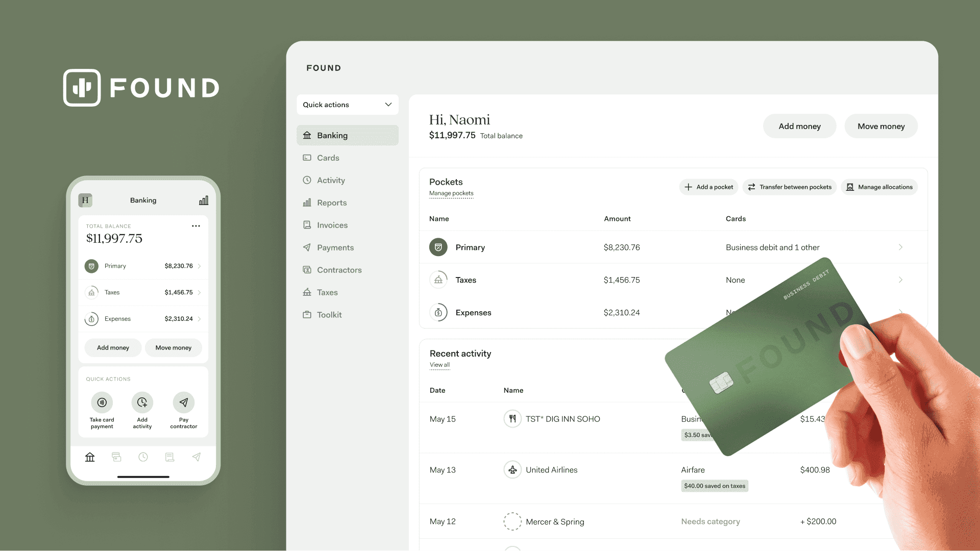Tap bank icon in phone bottom bar
980x551 pixels.
[90, 457]
